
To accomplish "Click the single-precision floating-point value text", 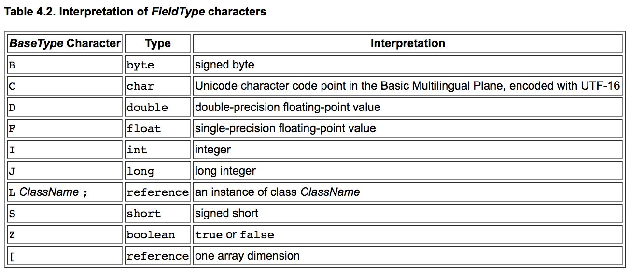I will [285, 128].
